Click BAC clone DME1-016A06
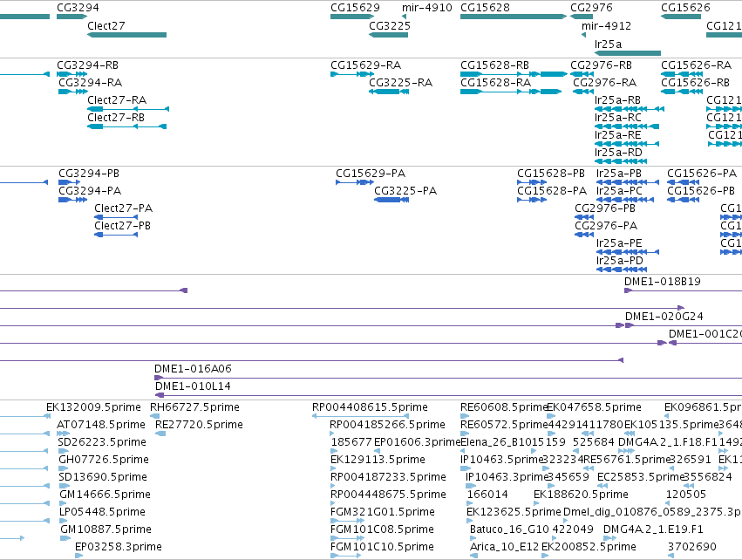The image size is (742, 560). [193, 369]
